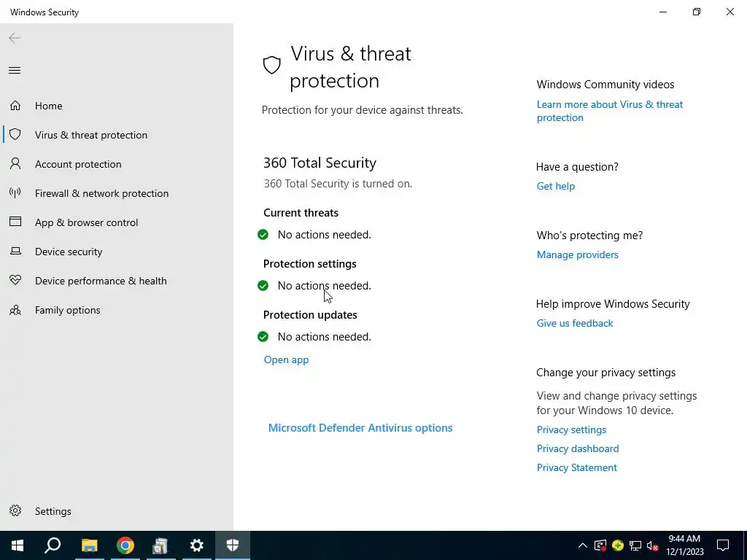The image size is (747, 560).
Task: Click Give us feedback link
Action: coord(575,323)
